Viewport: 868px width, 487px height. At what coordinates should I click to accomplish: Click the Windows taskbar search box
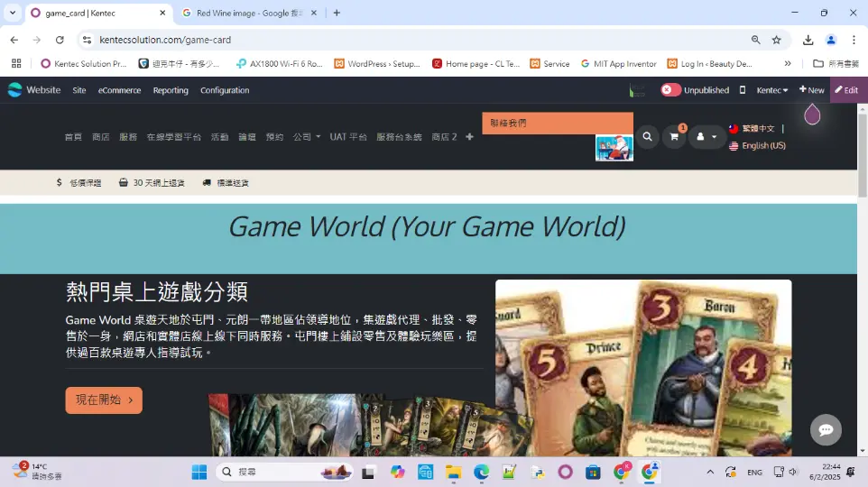click(x=284, y=472)
